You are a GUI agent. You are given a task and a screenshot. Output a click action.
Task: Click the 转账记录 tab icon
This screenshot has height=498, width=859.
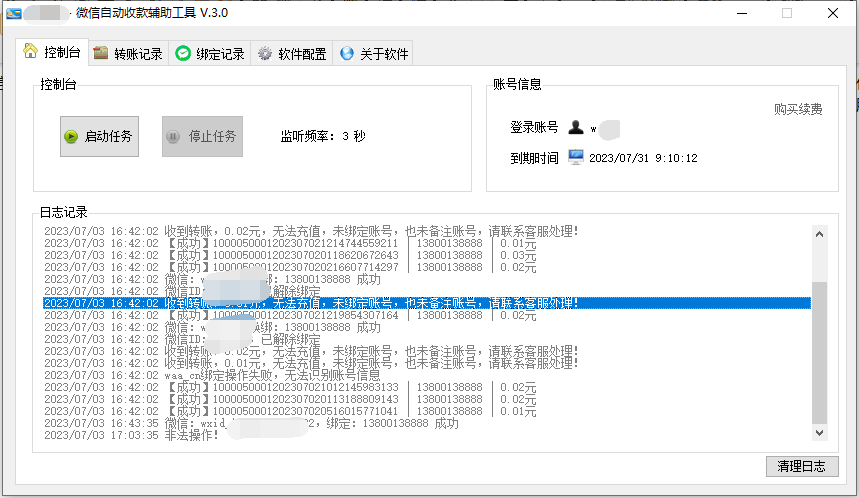[x=101, y=54]
